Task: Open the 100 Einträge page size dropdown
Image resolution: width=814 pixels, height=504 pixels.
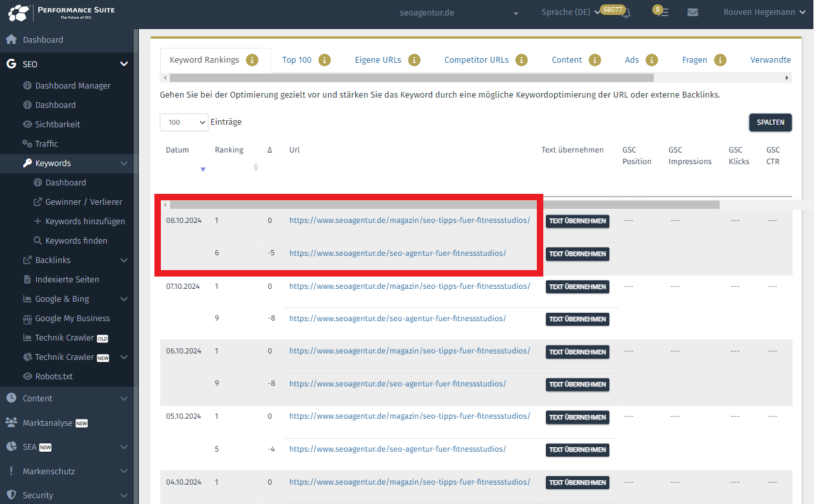Action: tap(184, 122)
